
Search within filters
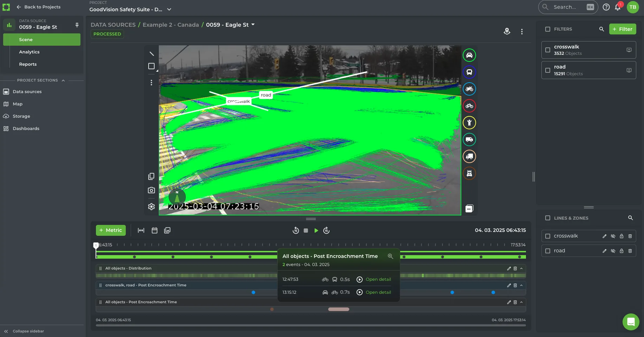pyautogui.click(x=601, y=29)
